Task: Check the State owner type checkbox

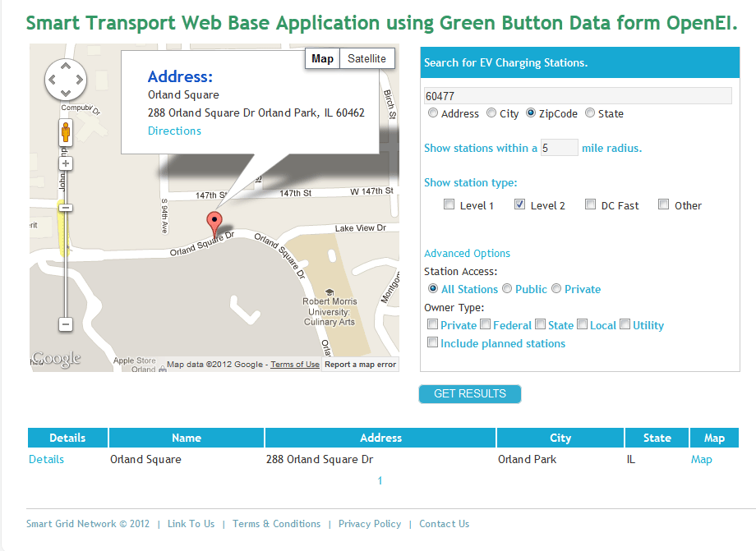Action: click(541, 324)
